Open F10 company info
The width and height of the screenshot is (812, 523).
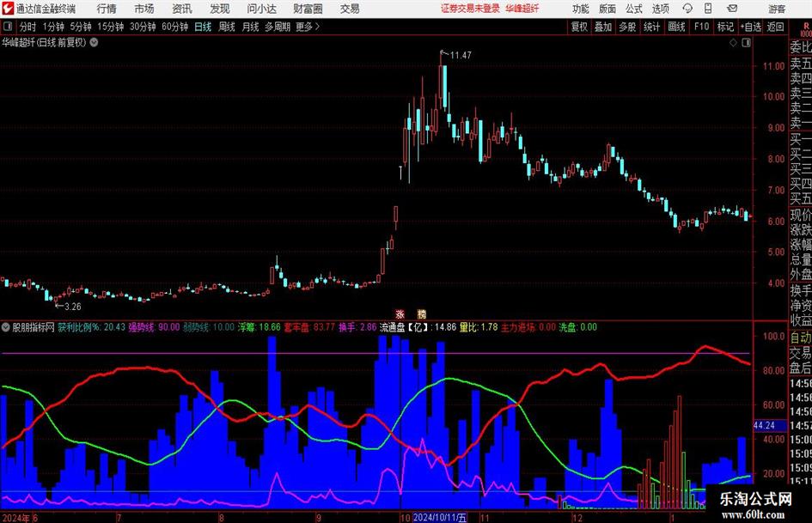click(701, 27)
